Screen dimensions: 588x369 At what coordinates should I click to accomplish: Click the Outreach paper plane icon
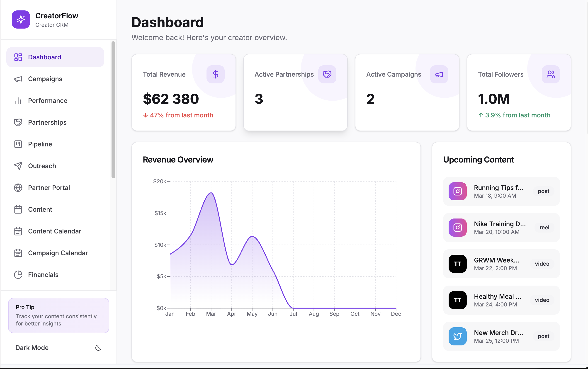18,166
